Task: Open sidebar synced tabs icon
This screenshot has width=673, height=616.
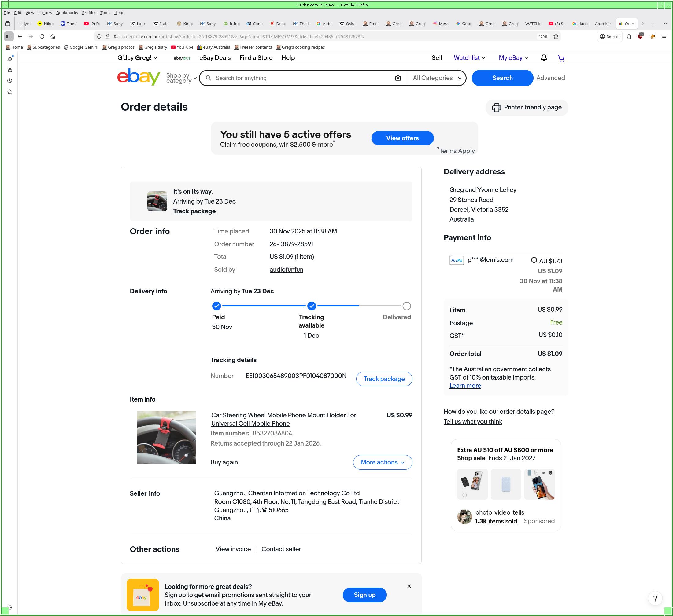Action: click(x=10, y=70)
